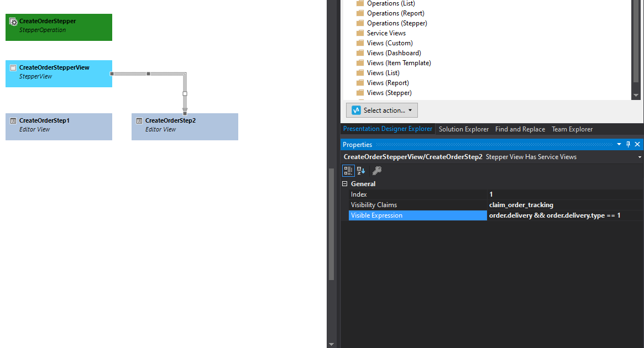This screenshot has width=644, height=348.
Task: Open the Operations (List) folder
Action: [391, 3]
